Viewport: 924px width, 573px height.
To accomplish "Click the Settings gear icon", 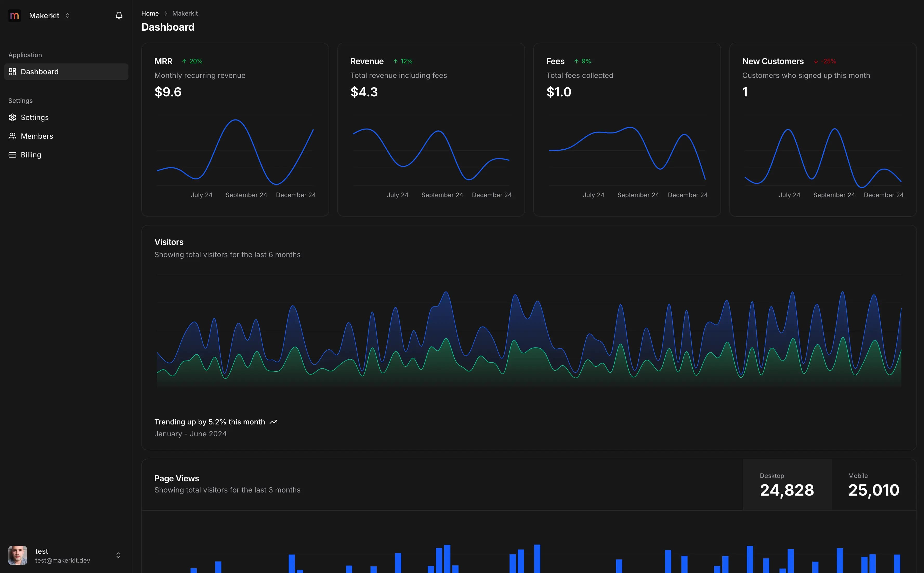I will click(12, 117).
